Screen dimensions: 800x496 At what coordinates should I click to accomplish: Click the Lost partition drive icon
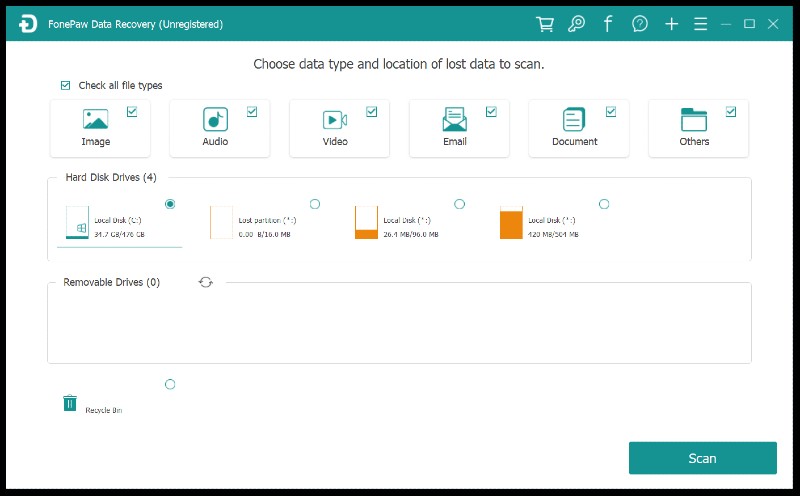[x=221, y=222]
